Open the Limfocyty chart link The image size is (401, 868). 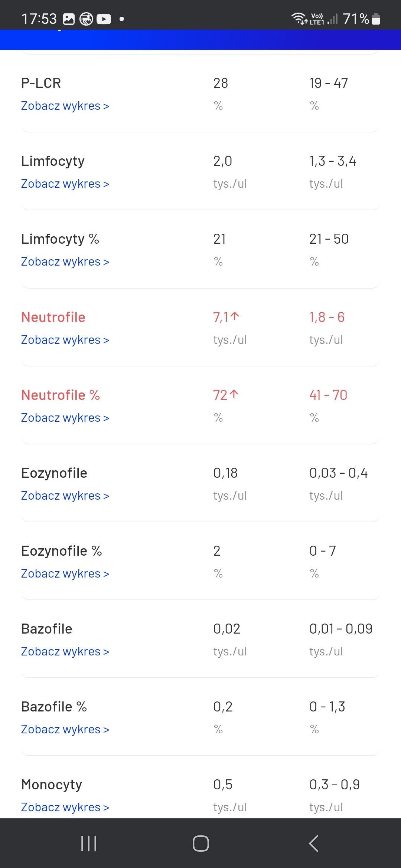65,184
